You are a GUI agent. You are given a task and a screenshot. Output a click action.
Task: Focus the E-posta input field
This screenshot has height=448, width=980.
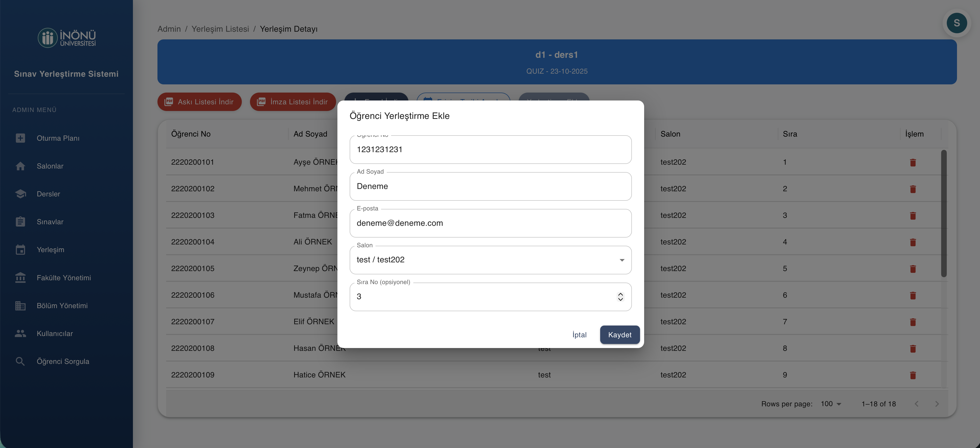(x=490, y=223)
